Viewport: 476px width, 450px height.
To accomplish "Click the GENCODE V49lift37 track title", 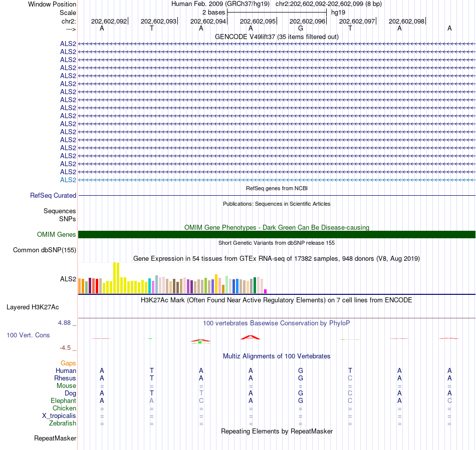I will coord(277,37).
